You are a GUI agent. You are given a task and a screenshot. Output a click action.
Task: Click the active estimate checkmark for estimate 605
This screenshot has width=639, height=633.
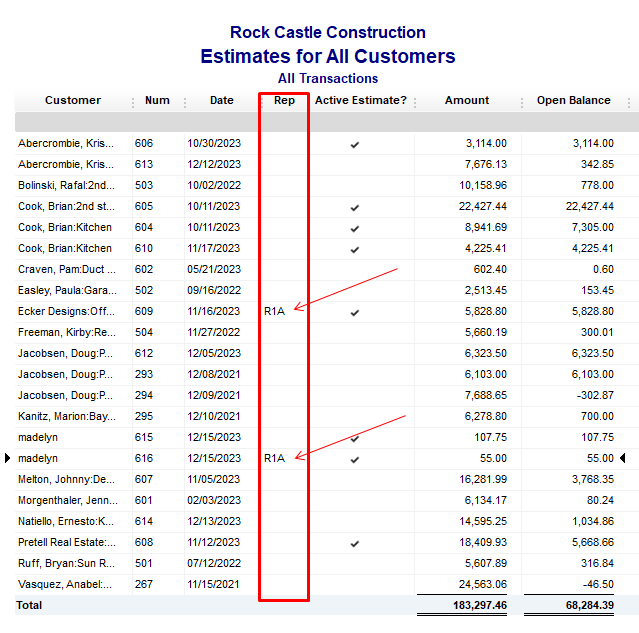(x=355, y=208)
